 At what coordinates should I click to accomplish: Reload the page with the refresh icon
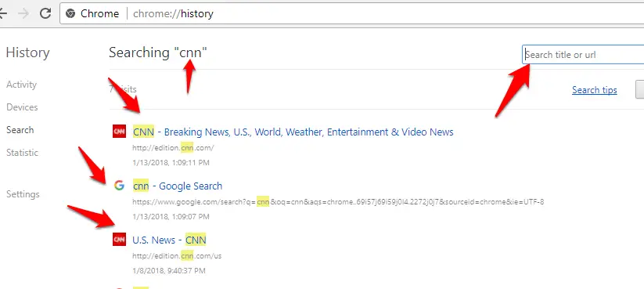click(x=45, y=13)
